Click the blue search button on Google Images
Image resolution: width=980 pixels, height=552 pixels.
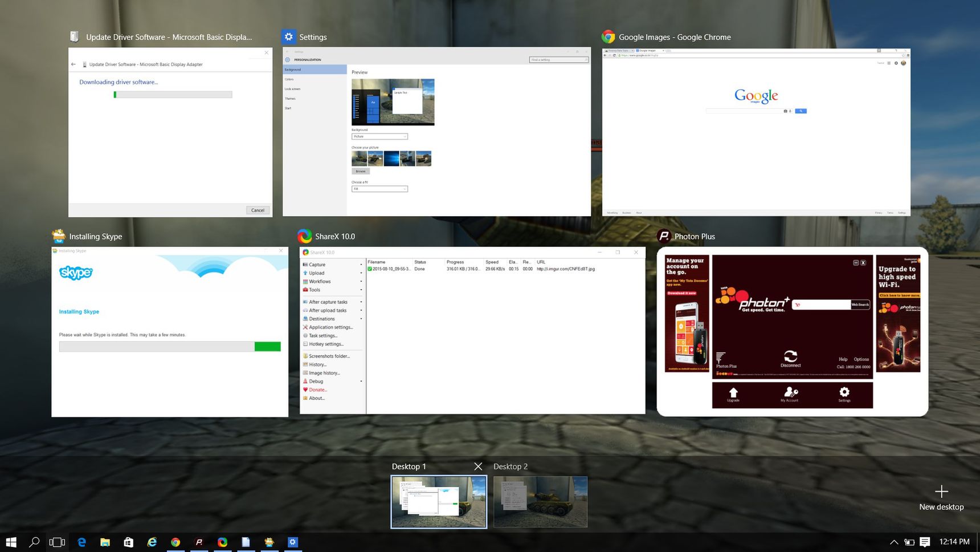coord(801,111)
